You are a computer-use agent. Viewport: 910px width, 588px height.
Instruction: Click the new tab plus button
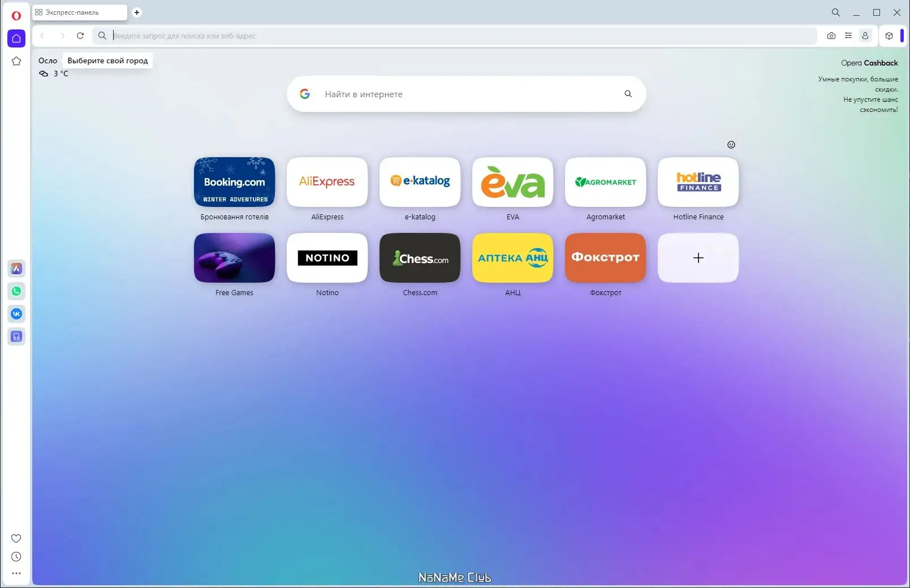click(137, 12)
